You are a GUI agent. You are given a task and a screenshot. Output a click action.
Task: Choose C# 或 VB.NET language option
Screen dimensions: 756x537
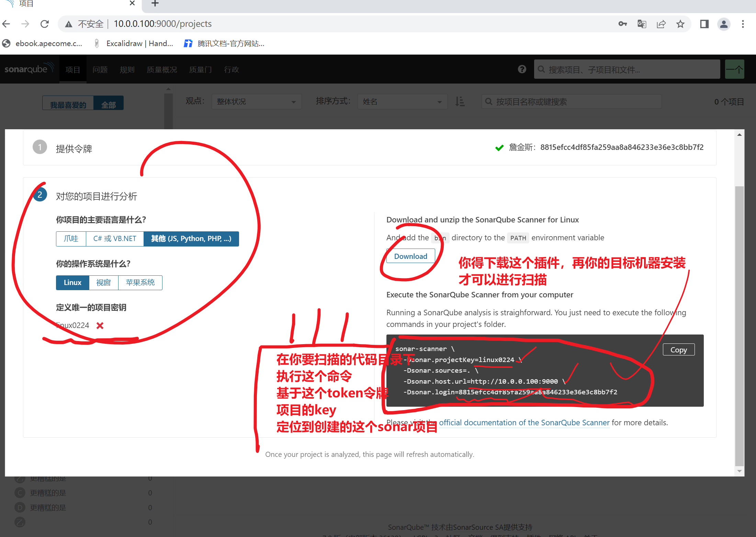pyautogui.click(x=115, y=239)
